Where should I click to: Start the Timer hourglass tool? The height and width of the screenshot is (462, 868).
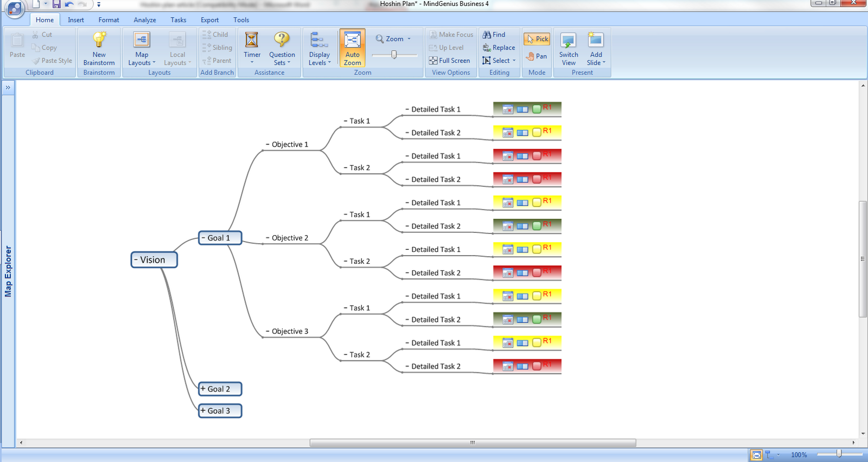click(x=252, y=47)
